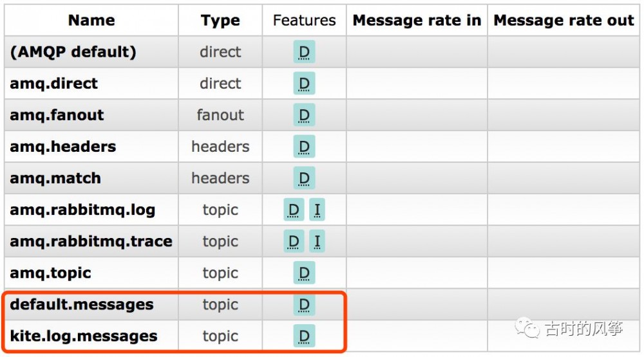This screenshot has width=644, height=357.
Task: Click the D badge for default.messages
Action: (304, 304)
